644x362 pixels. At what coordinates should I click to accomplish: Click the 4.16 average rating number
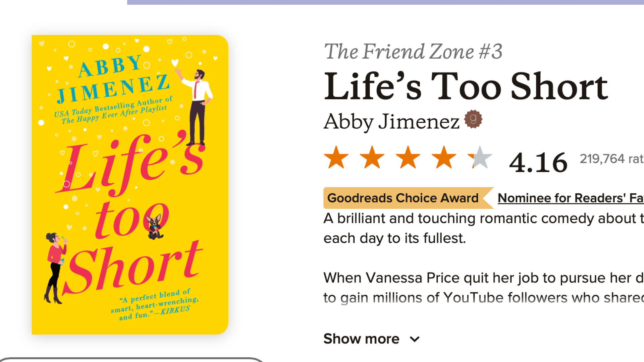538,163
